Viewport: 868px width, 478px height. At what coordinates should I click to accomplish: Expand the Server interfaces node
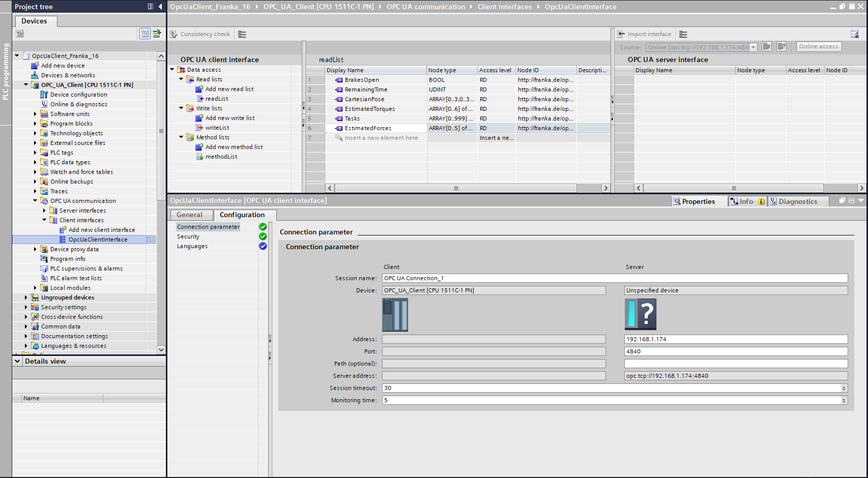pos(43,210)
